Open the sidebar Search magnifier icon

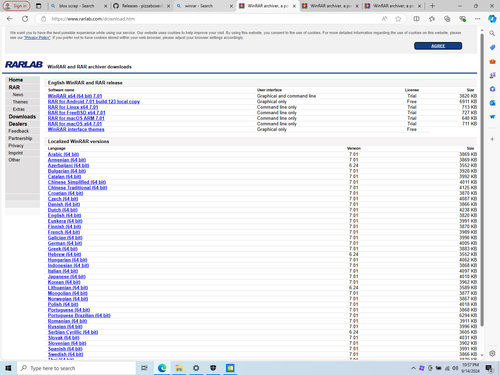tap(492, 33)
